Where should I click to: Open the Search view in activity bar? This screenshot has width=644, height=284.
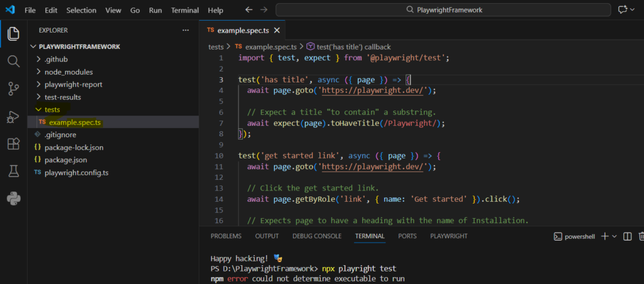tap(13, 61)
